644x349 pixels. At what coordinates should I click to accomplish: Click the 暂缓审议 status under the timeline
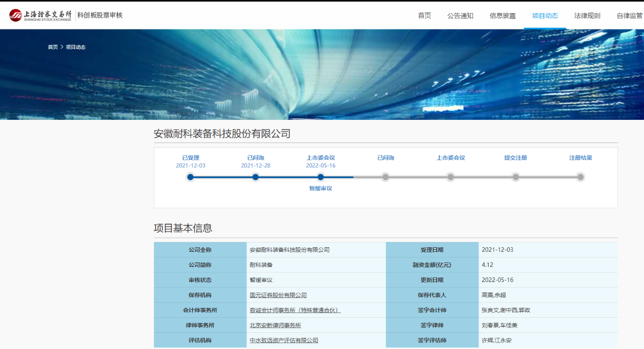pos(320,188)
